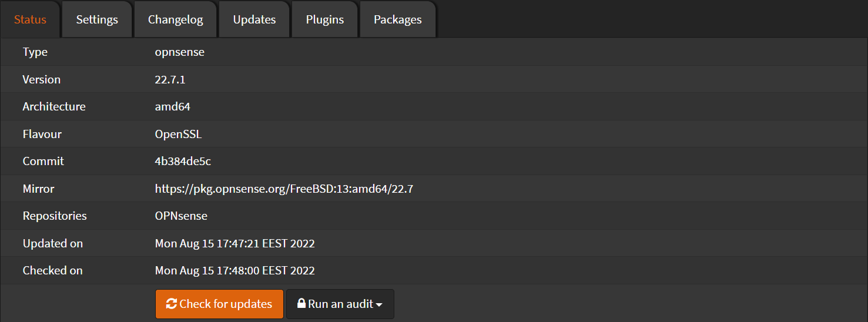Select the Plugins tab
868x322 pixels.
click(x=324, y=19)
